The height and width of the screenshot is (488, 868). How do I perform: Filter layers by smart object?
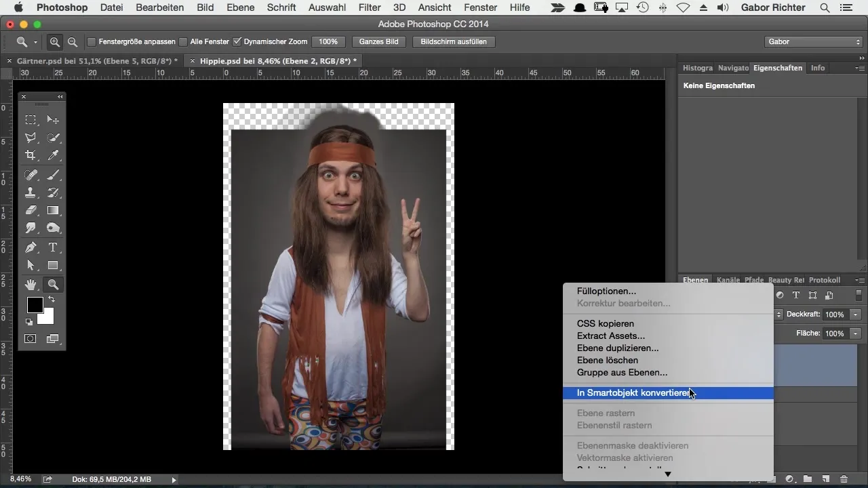tap(829, 296)
